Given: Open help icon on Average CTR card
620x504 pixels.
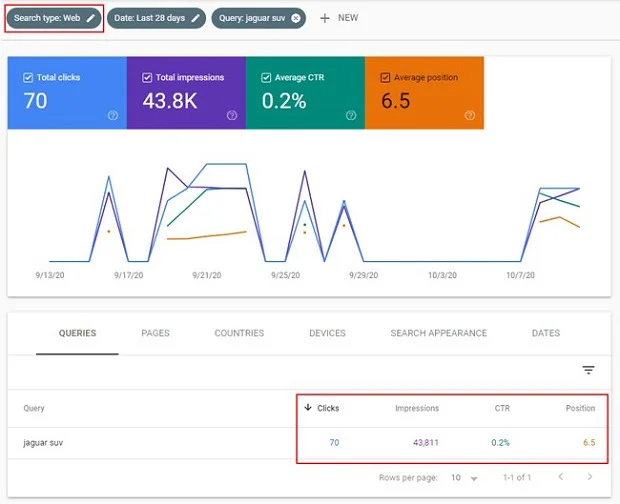Looking at the screenshot, I should [x=351, y=115].
